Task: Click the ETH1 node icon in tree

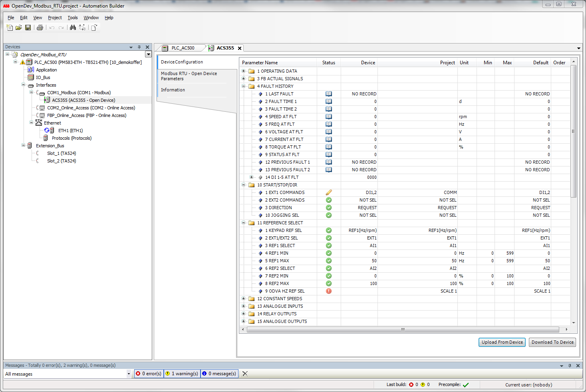Action: pos(50,131)
